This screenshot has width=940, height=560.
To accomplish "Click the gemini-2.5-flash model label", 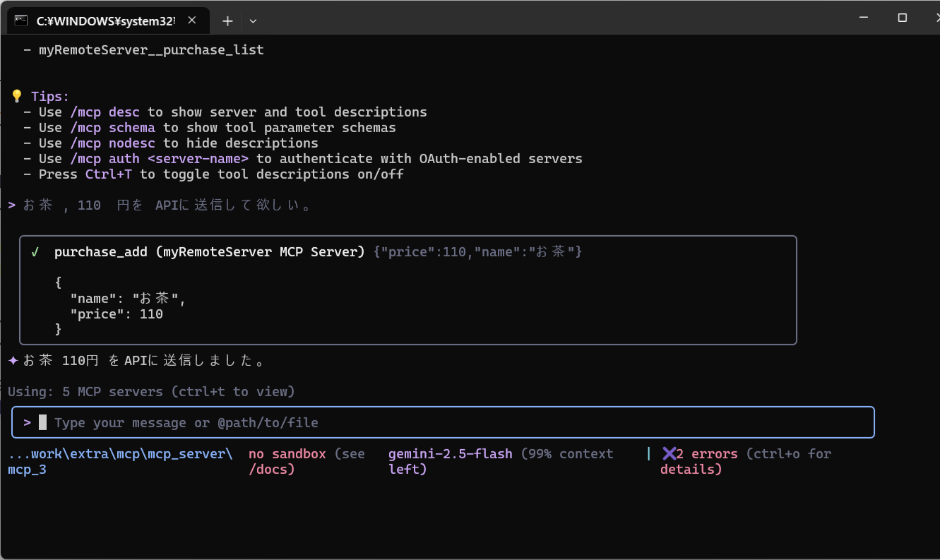I will (x=451, y=453).
